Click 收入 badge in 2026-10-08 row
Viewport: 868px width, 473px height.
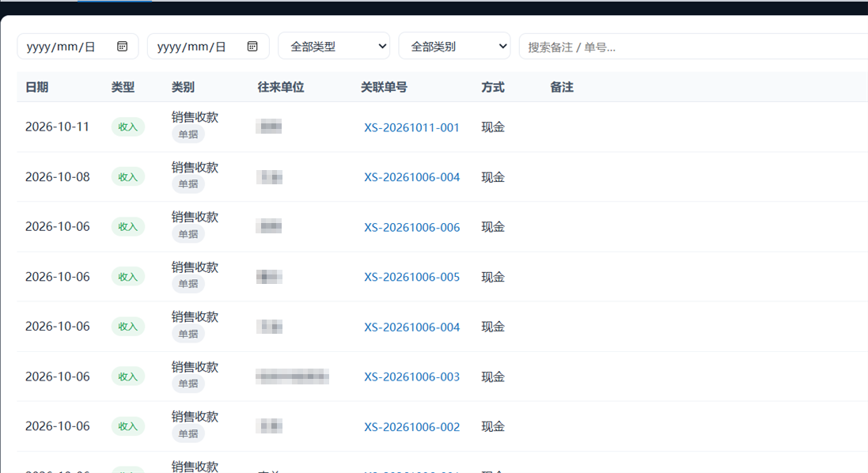(128, 176)
